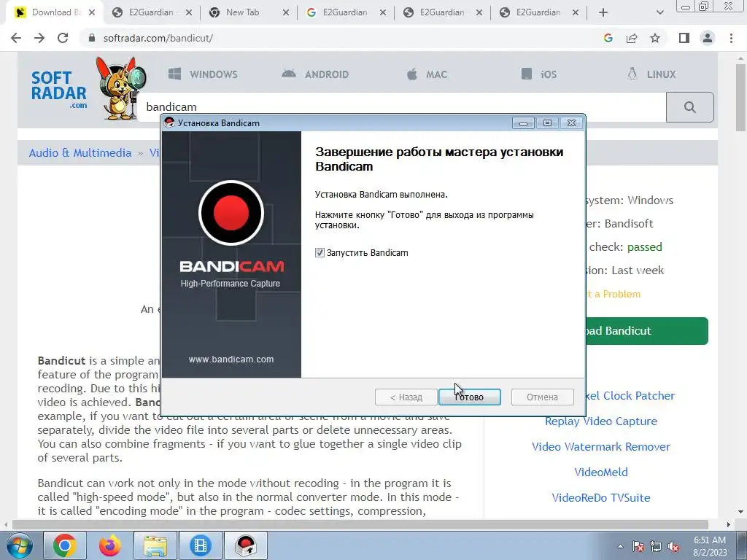The height and width of the screenshot is (560, 747).
Task: Click the Назад button in installer
Action: [x=406, y=397]
